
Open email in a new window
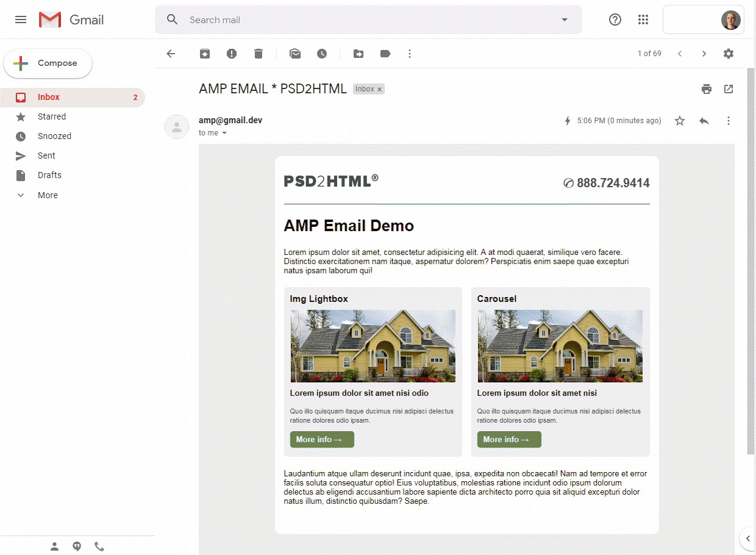(729, 89)
